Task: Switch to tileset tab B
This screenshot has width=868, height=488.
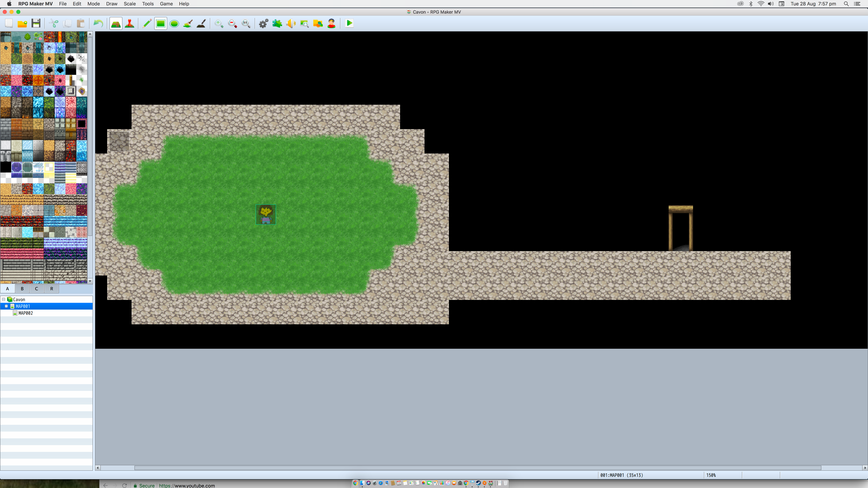Action: coord(22,289)
